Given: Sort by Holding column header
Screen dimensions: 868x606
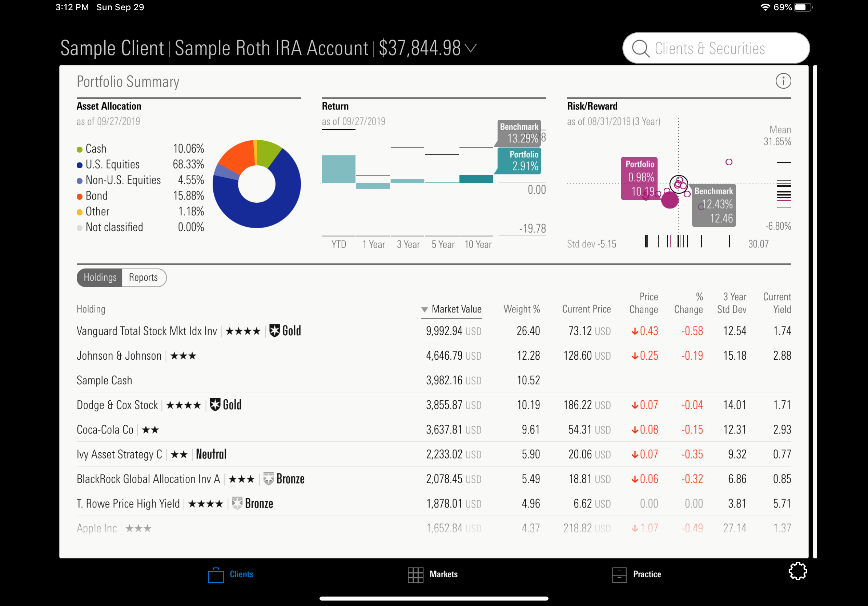Looking at the screenshot, I should [x=91, y=310].
